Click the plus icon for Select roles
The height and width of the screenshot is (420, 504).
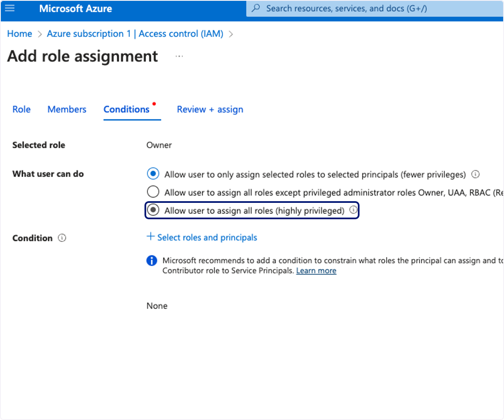tap(150, 237)
